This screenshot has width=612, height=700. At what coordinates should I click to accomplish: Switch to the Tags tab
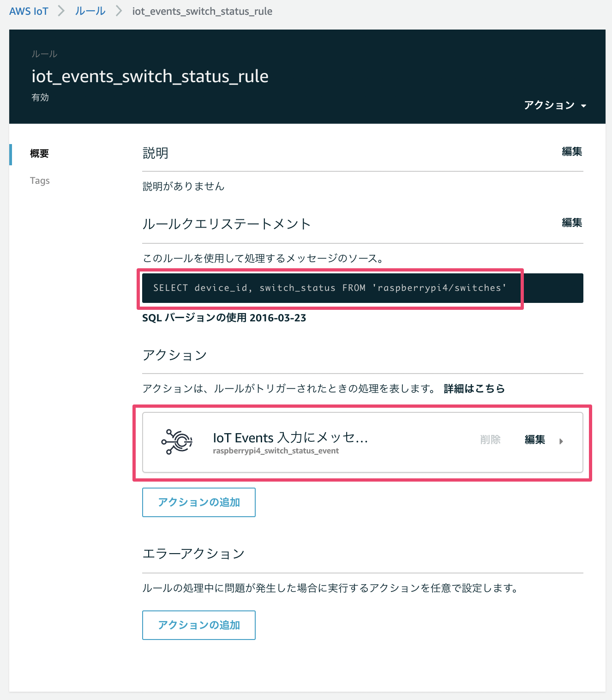(x=40, y=181)
